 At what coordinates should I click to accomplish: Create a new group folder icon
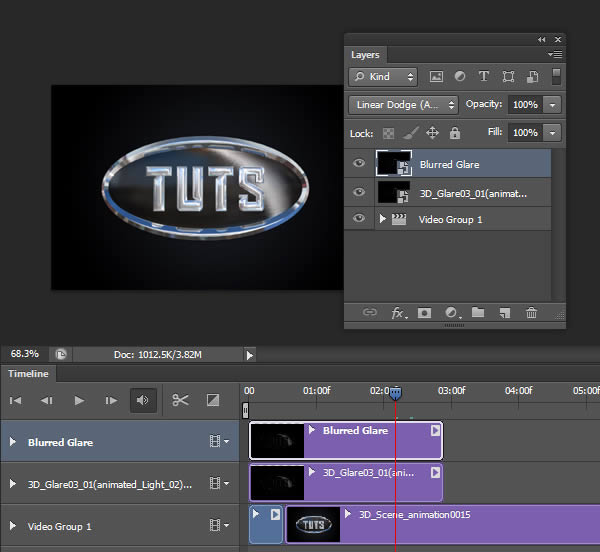[478, 313]
